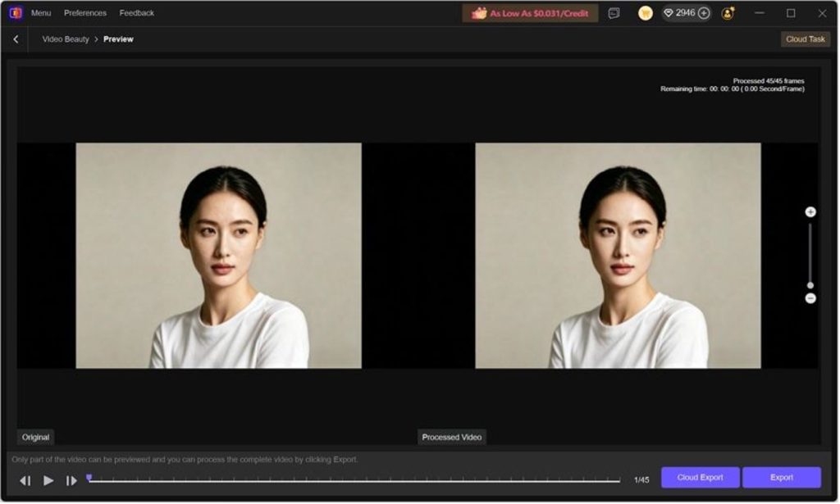The height and width of the screenshot is (504, 840).
Task: Add credits with plus icon
Action: pyautogui.click(x=705, y=13)
